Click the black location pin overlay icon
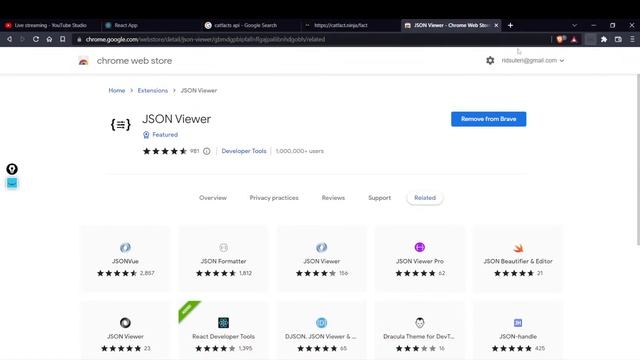This screenshot has height=360, width=640. (x=12, y=169)
